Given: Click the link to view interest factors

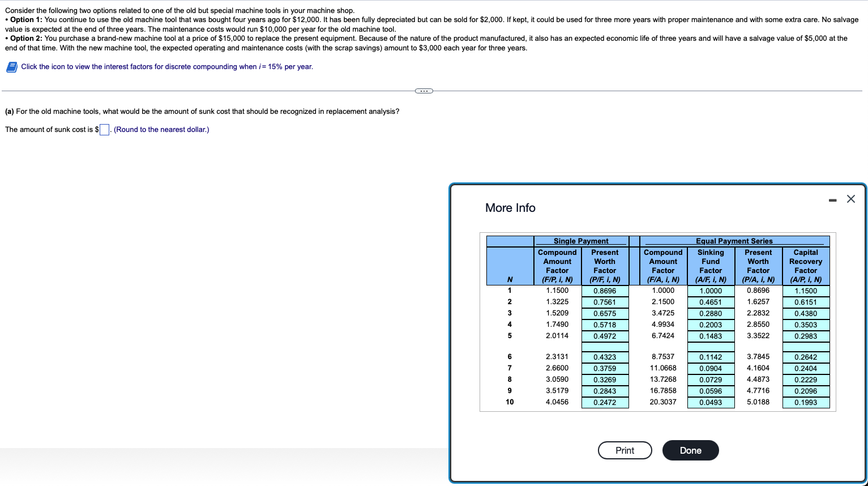Looking at the screenshot, I should coord(167,67).
